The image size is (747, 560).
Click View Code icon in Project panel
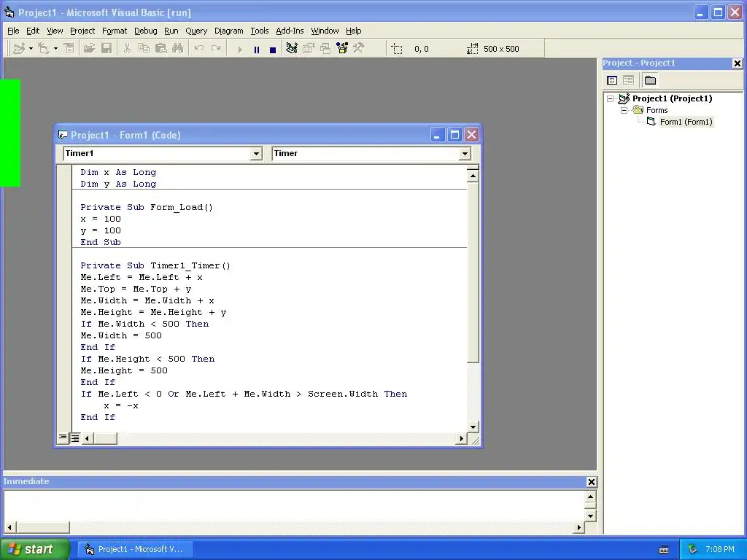pyautogui.click(x=612, y=80)
